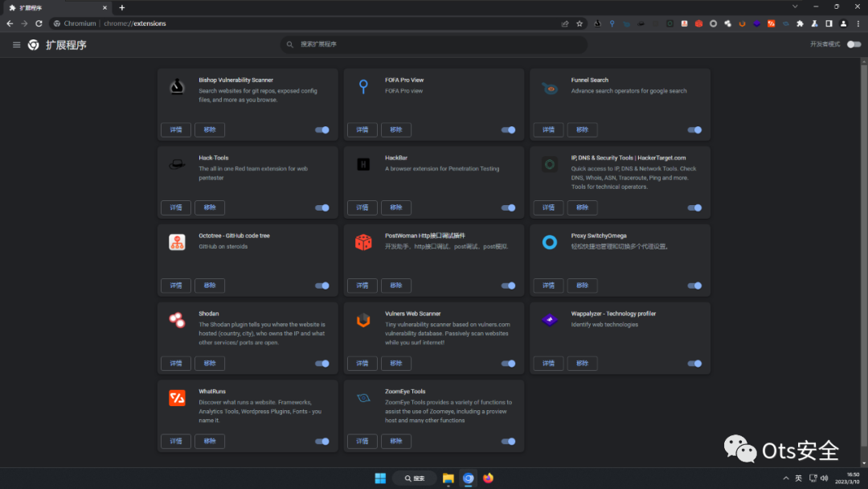Open ZoomEye Tools icon in browser toolbar

pos(785,24)
